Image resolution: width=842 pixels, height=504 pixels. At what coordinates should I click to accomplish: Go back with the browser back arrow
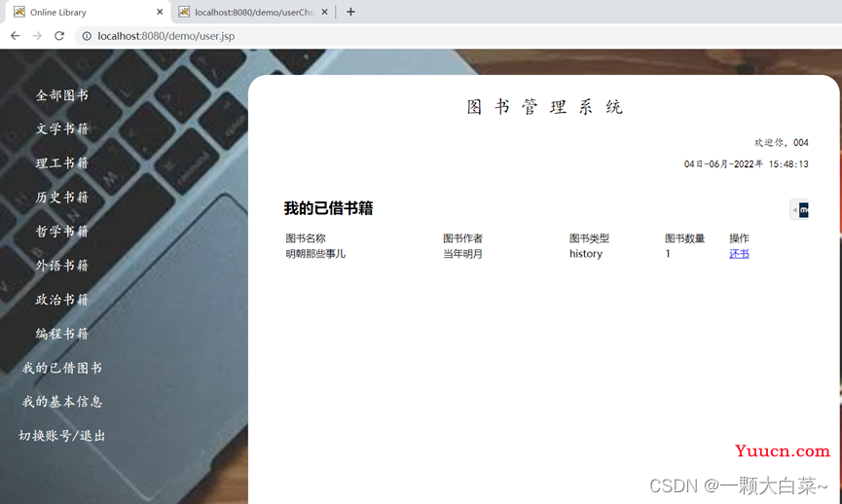15,35
